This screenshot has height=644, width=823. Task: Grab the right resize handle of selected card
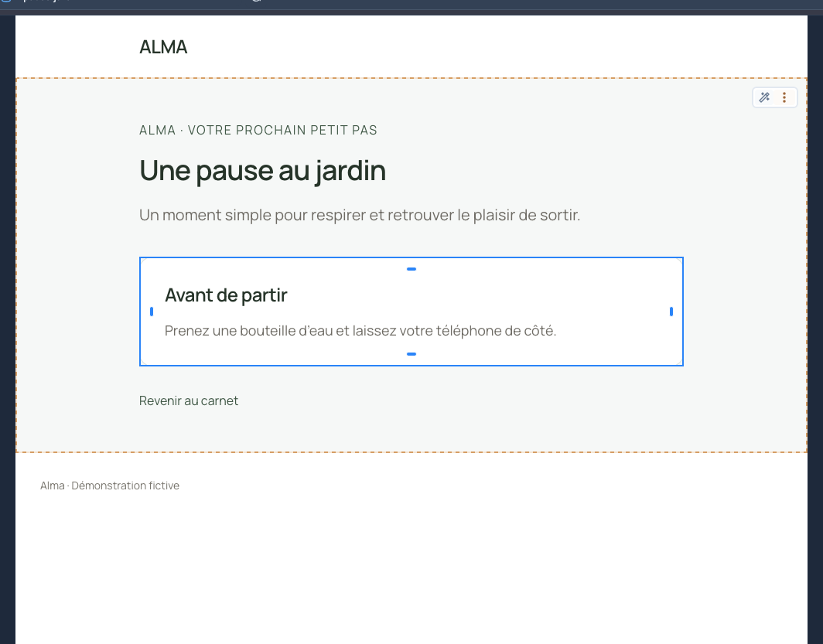(671, 312)
